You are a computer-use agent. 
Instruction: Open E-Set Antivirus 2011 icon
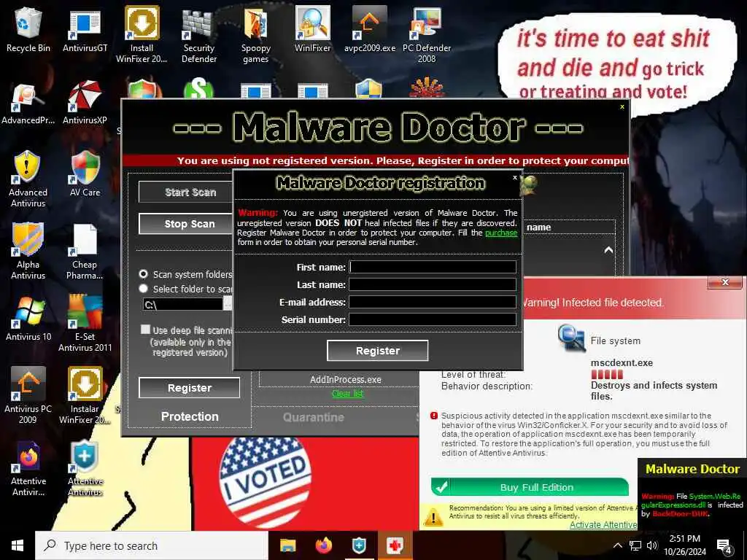85,324
